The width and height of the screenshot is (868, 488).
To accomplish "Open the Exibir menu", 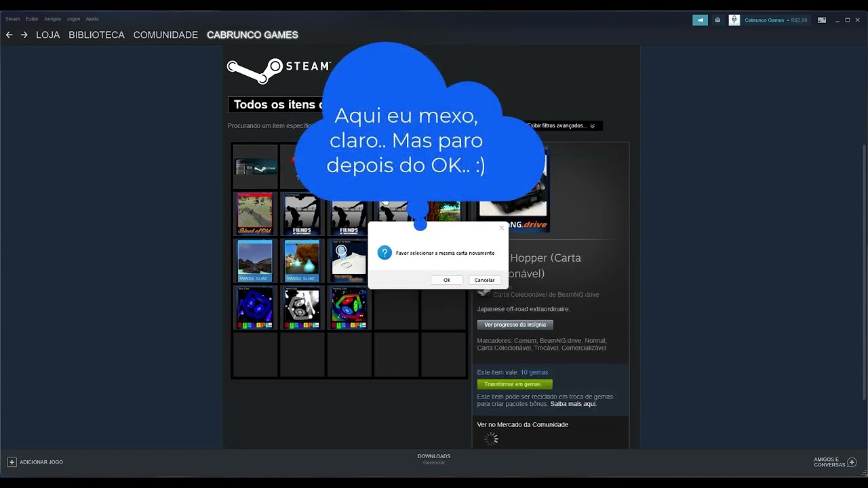I will coord(32,19).
